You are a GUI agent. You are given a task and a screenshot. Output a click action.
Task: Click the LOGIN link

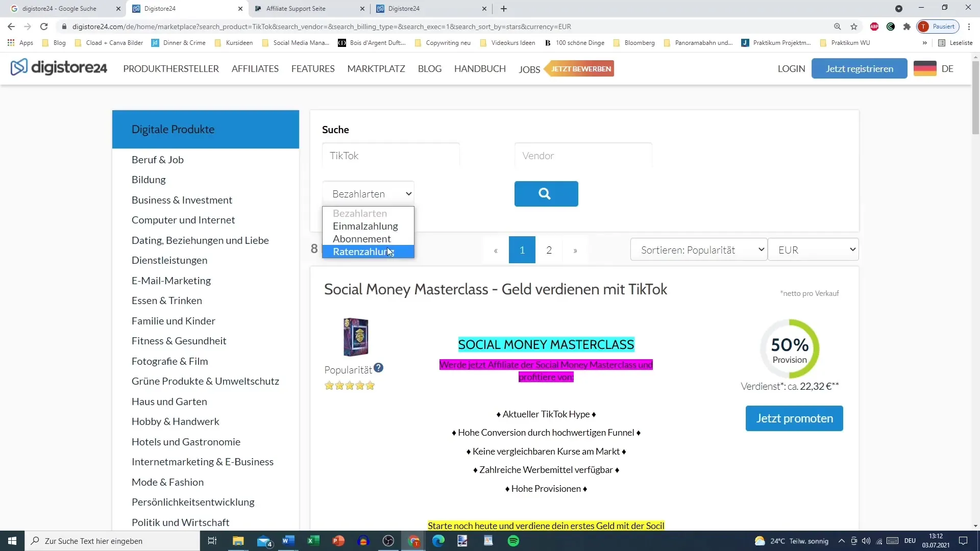coord(791,69)
